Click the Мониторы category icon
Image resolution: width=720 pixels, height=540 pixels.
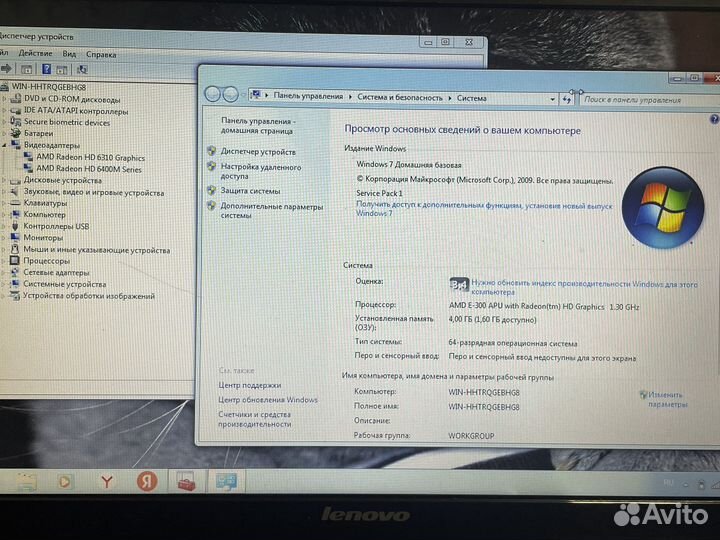coord(15,237)
